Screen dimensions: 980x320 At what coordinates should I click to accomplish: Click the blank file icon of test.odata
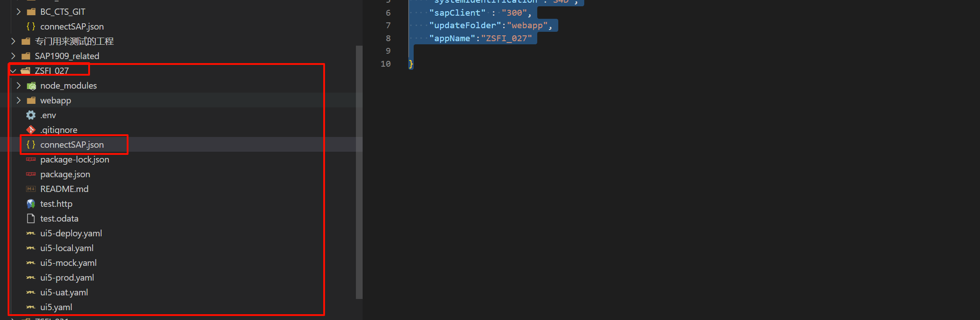(31, 218)
